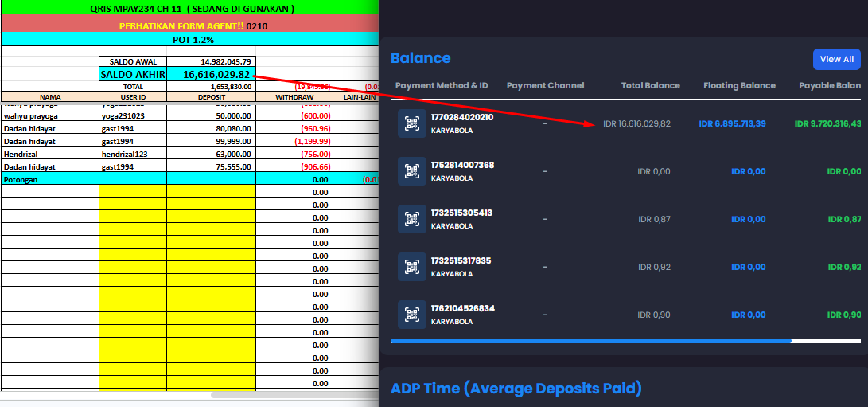The image size is (868, 407).
Task: Click Payment Method & ID column header
Action: tap(442, 85)
